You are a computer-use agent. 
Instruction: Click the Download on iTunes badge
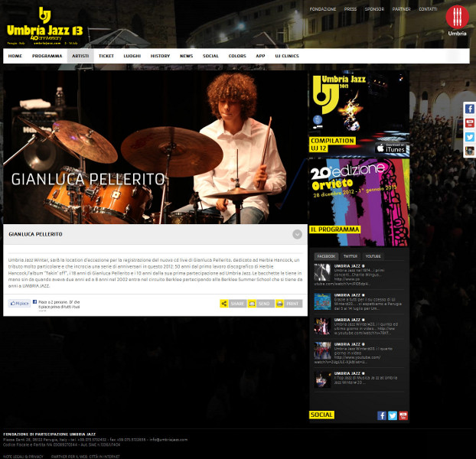click(x=392, y=148)
